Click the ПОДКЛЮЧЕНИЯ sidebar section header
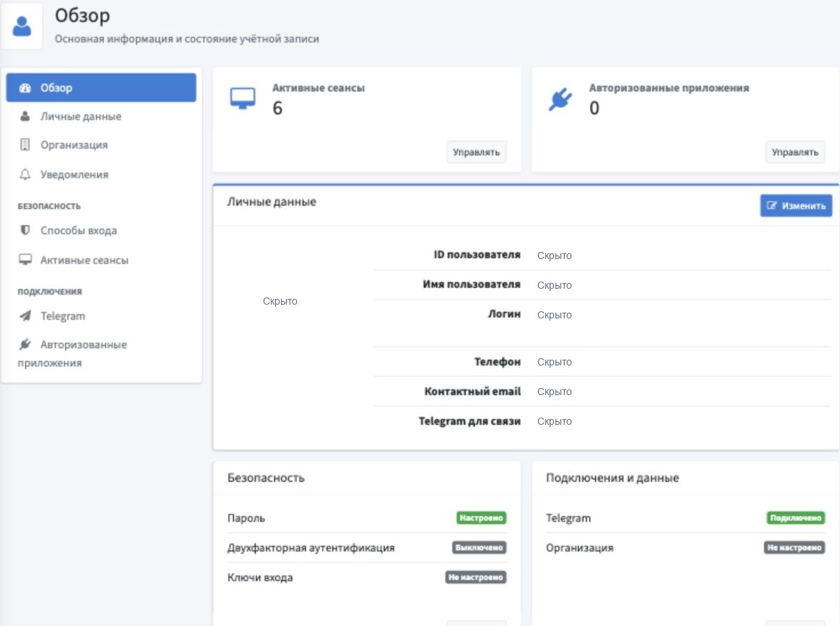Screen dimensions: 840x626 pyautogui.click(x=50, y=292)
